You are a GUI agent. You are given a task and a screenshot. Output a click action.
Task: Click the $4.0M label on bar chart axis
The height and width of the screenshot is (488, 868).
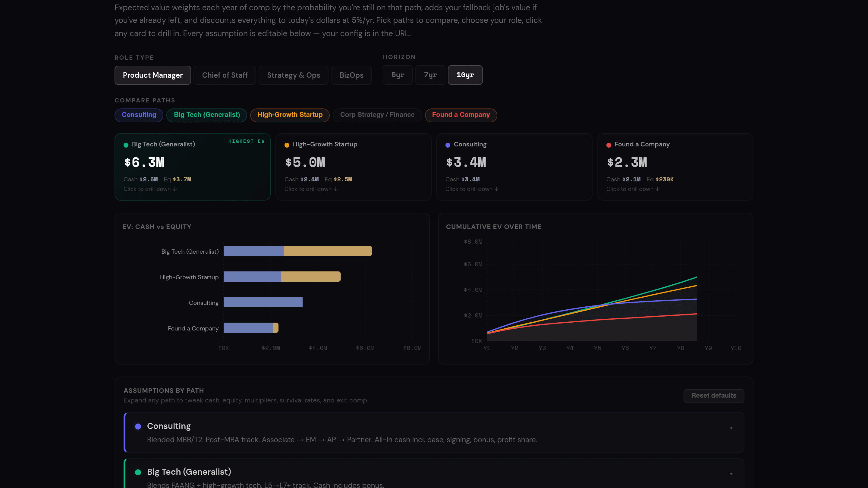318,348
